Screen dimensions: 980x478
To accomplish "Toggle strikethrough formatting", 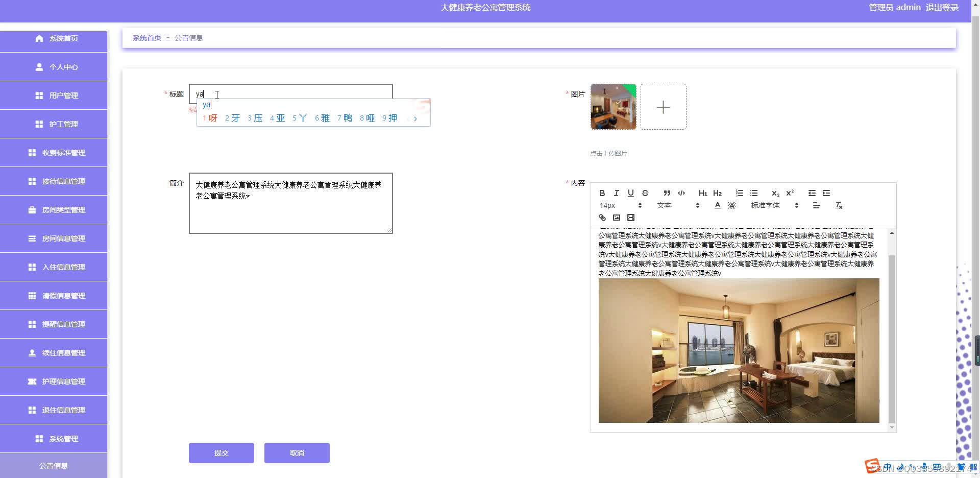I will (645, 193).
